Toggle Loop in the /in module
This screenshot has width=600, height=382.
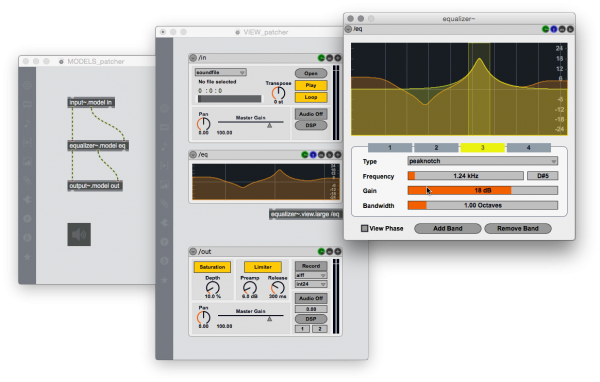pos(311,97)
